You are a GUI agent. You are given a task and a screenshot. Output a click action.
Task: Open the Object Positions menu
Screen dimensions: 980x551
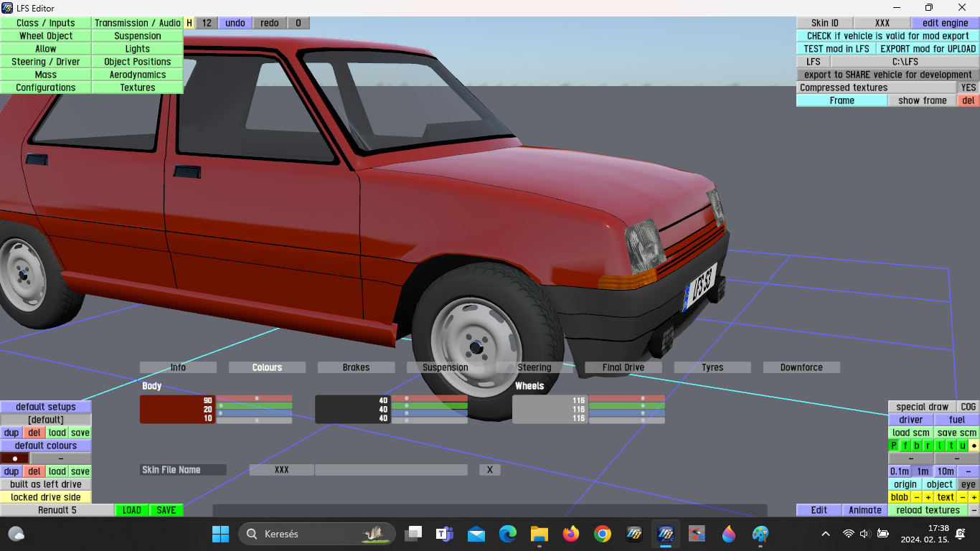tap(138, 62)
